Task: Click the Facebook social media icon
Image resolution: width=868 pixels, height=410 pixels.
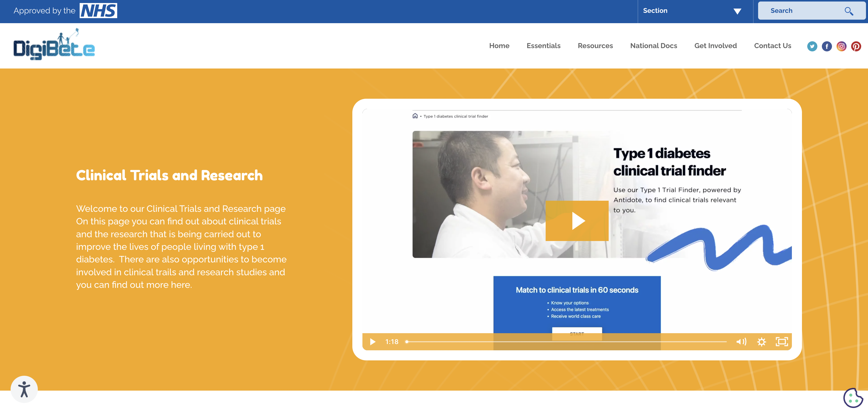Action: [827, 45]
